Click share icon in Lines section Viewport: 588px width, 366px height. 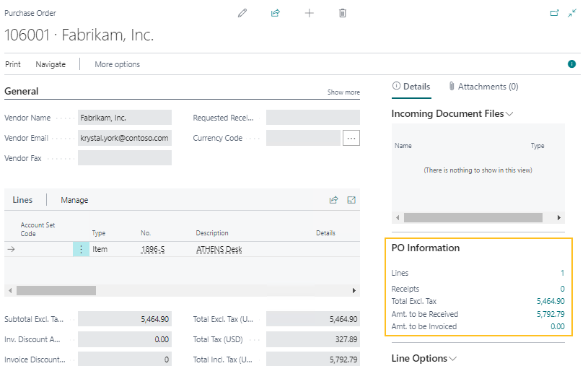tap(333, 200)
